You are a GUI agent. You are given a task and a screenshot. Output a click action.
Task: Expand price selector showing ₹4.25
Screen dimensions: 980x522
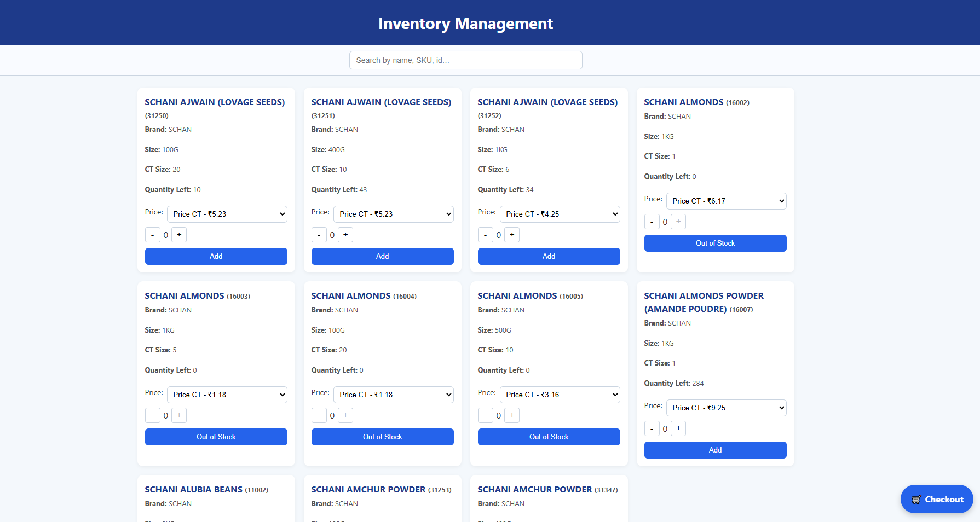(560, 214)
